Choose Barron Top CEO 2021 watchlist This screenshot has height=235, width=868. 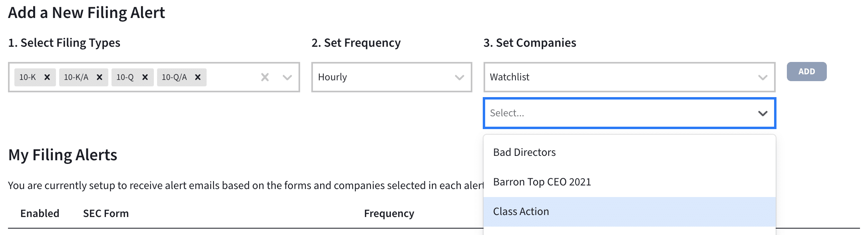click(542, 182)
